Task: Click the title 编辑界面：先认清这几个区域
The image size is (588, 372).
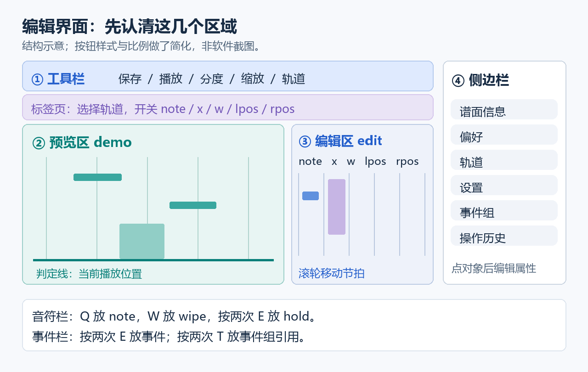Action: point(130,27)
